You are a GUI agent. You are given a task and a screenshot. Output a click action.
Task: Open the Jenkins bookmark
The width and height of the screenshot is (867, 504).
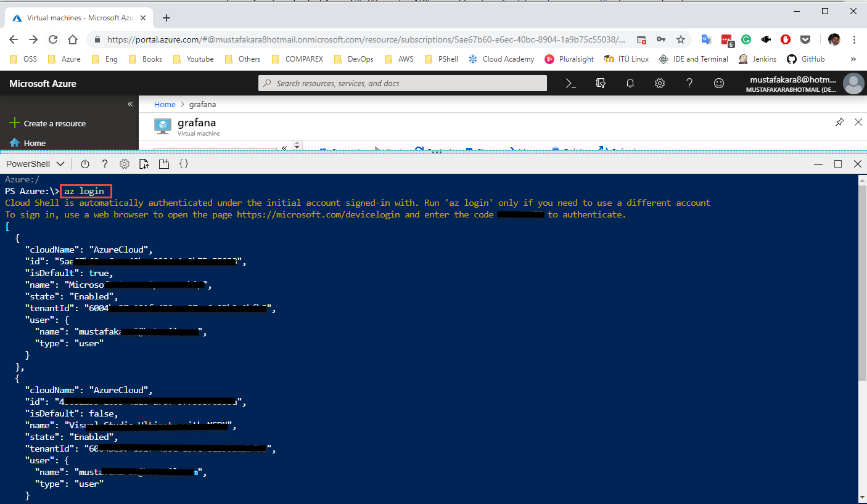click(758, 59)
